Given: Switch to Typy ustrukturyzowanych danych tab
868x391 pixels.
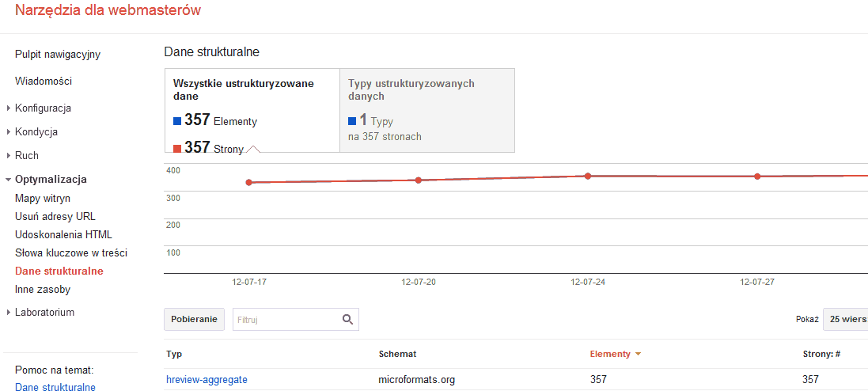Looking at the screenshot, I should pyautogui.click(x=427, y=110).
